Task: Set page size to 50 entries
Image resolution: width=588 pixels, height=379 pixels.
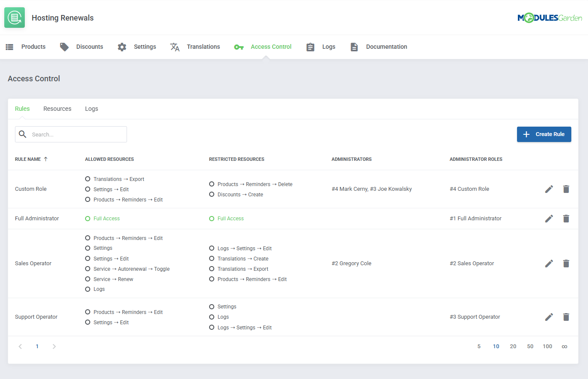Action: tap(530, 346)
